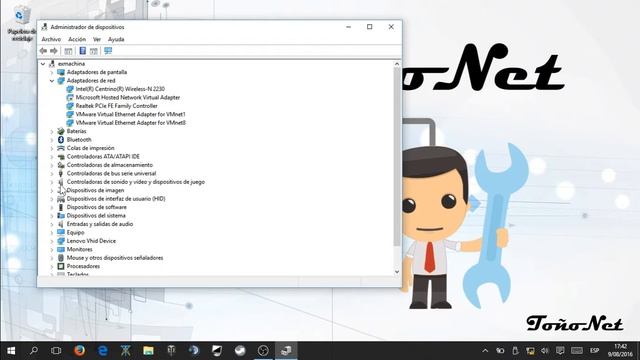640x360 pixels.
Task: Open the Recycle Bin desktop icon
Action: (x=21, y=24)
